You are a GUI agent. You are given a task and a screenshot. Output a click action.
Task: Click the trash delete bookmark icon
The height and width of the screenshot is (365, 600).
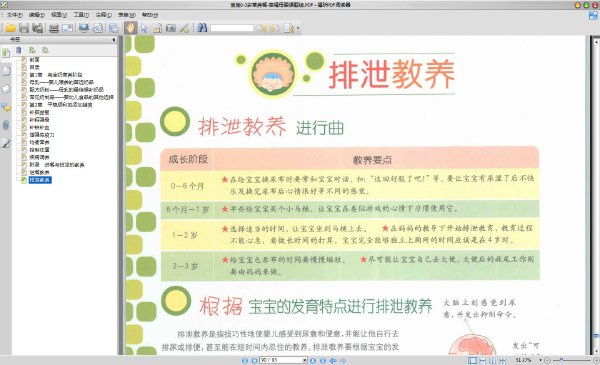19,50
